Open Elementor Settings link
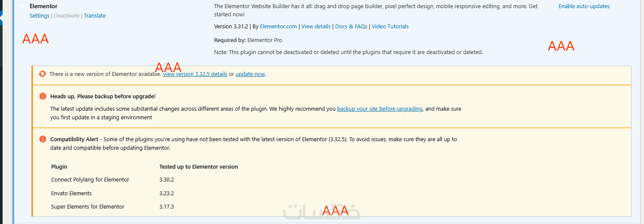The image size is (644, 224). point(40,16)
